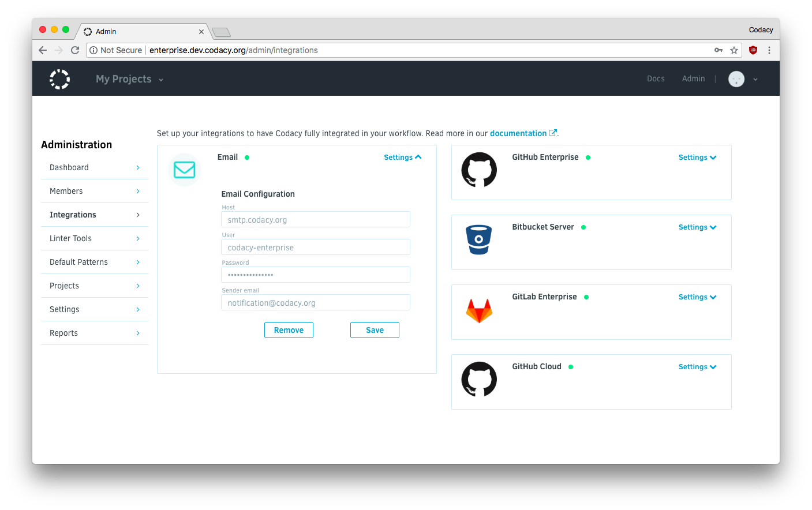Open Reports in the Administration sidebar
The width and height of the screenshot is (812, 510).
pyautogui.click(x=95, y=333)
